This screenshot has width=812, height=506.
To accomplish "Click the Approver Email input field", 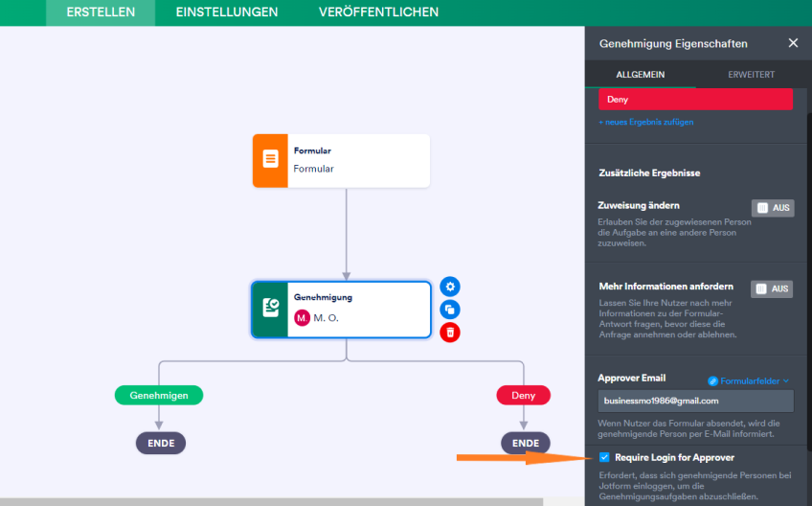I will coord(695,401).
